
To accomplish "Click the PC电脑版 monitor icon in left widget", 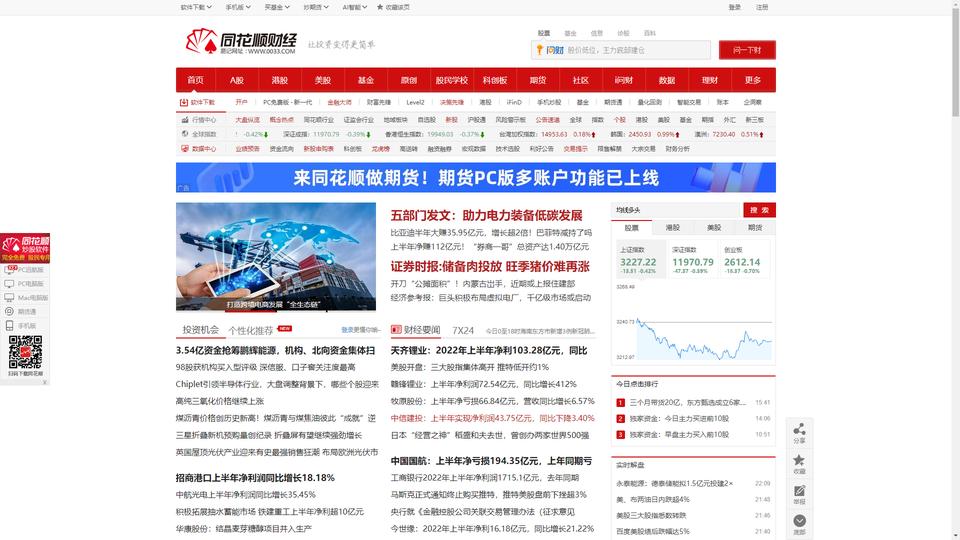I will tap(9, 284).
